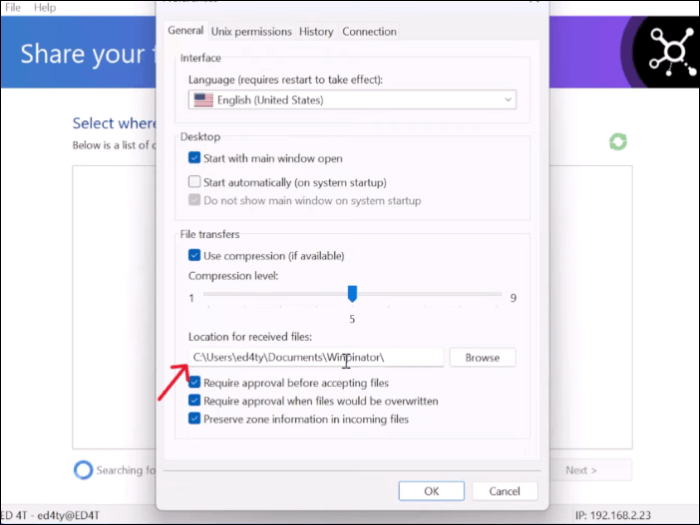
Task: Click the Winpinator network logo
Action: 672,52
